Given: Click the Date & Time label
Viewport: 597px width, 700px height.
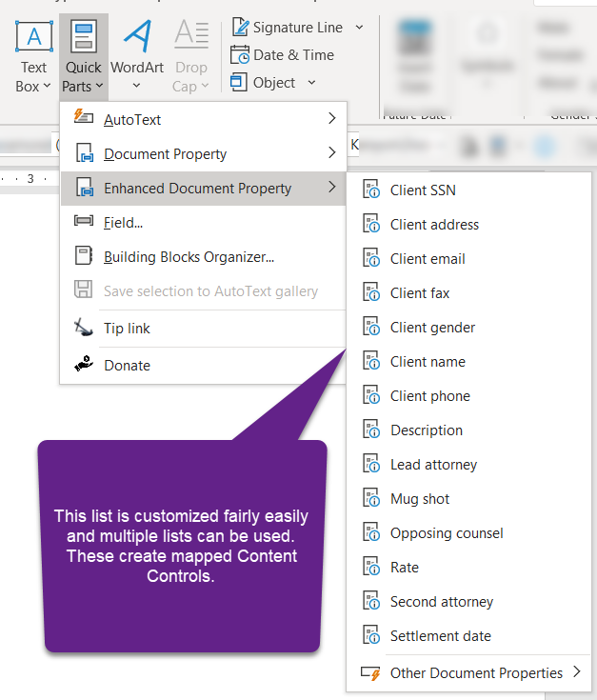Looking at the screenshot, I should click(293, 55).
